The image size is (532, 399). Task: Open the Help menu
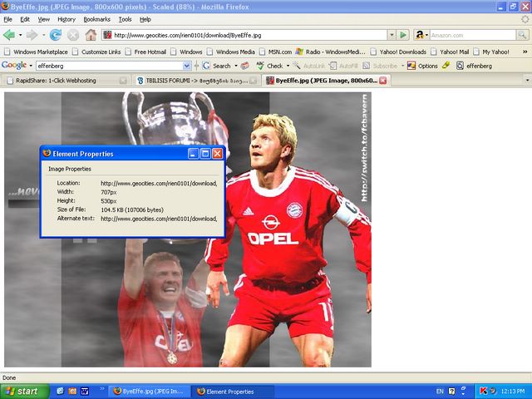145,19
